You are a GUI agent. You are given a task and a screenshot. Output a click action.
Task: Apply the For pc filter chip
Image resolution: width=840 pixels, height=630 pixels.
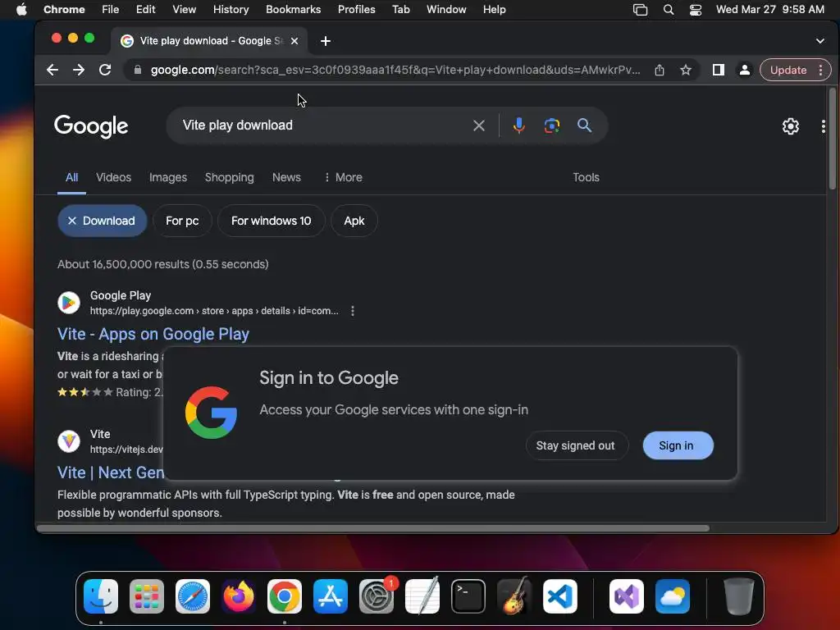click(x=182, y=221)
